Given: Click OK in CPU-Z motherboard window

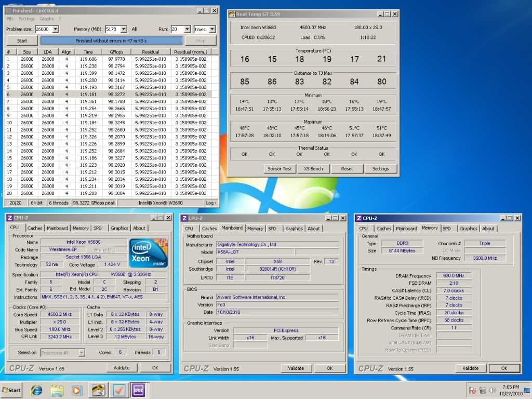Looking at the screenshot, I should 330,368.
